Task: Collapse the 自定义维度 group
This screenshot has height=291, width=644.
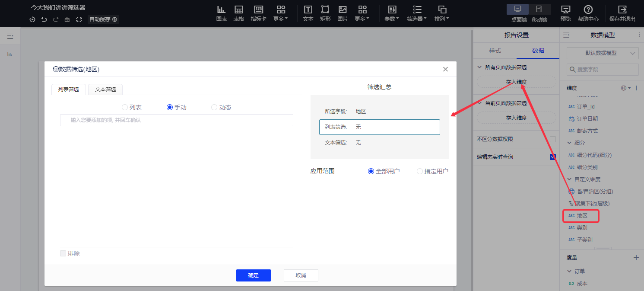Action: click(569, 179)
